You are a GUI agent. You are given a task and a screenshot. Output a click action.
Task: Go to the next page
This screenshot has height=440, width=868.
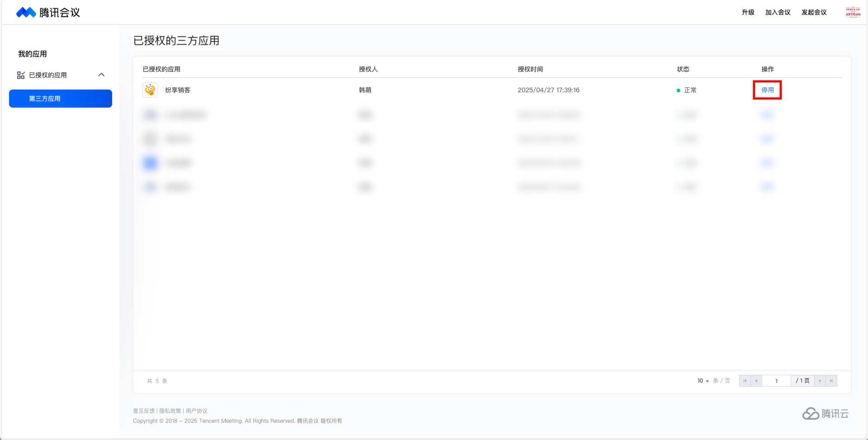pyautogui.click(x=820, y=381)
